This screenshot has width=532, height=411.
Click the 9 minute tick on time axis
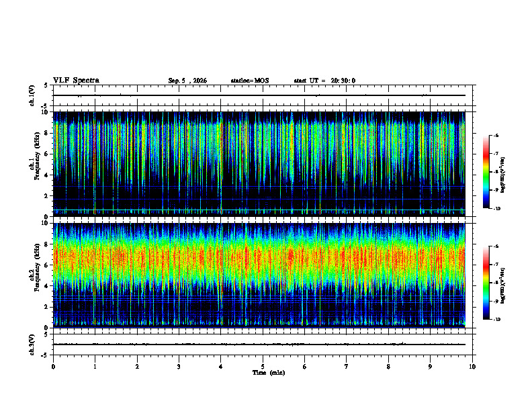(x=430, y=367)
